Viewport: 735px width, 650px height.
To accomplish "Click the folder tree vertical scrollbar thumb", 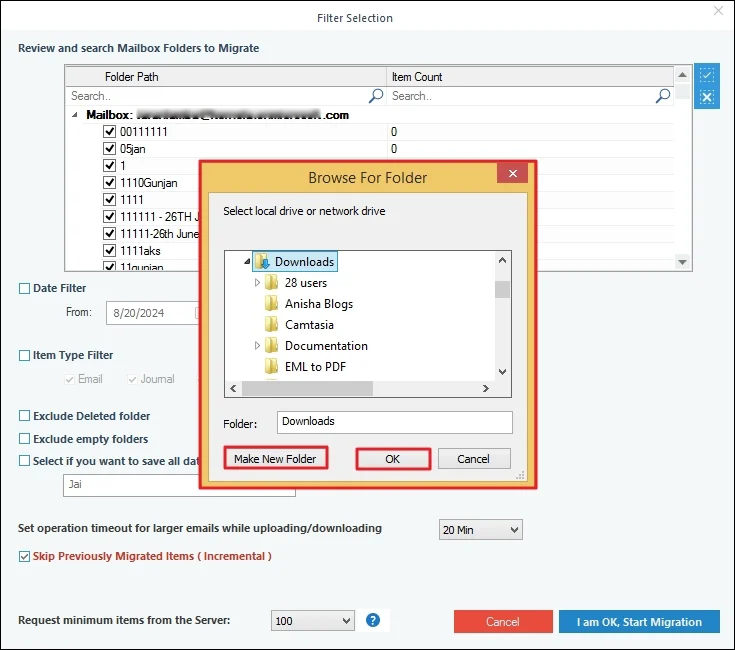I will (x=502, y=289).
